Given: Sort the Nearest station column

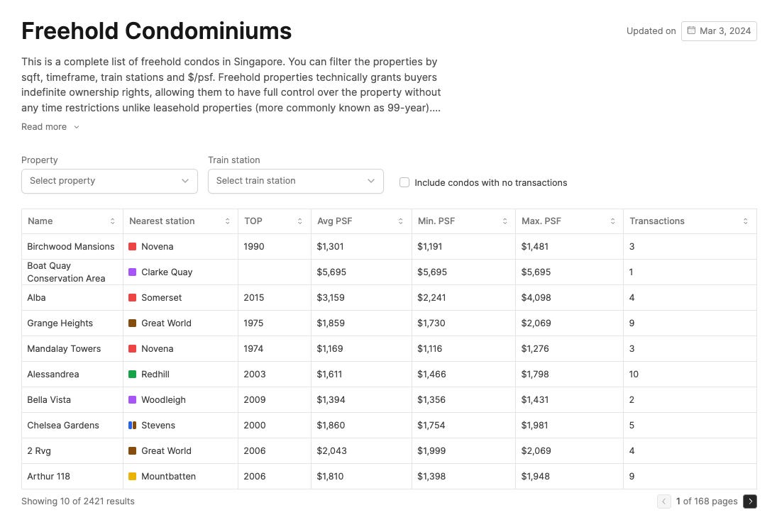Looking at the screenshot, I should point(227,221).
